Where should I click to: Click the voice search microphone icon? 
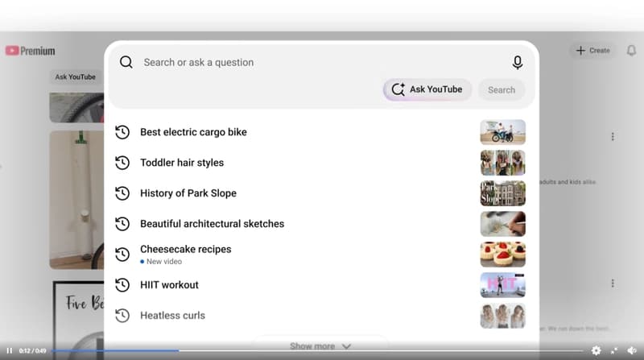[518, 63]
